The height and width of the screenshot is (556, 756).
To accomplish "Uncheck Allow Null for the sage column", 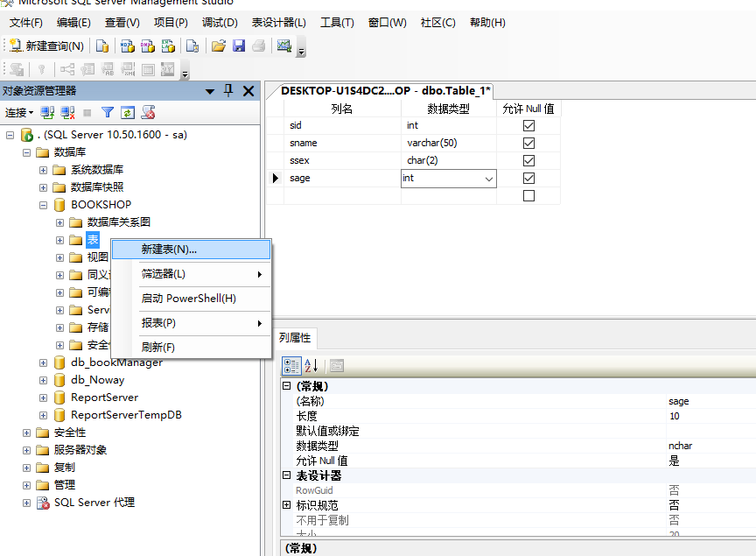I will 528,178.
